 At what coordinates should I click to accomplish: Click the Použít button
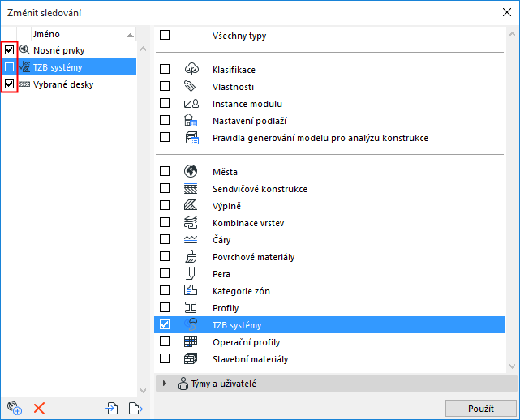(481, 409)
